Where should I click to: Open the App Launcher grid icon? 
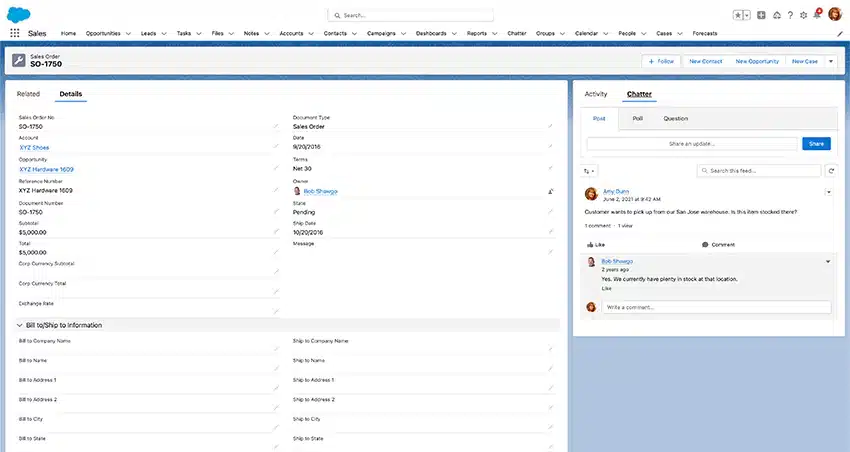coord(15,33)
